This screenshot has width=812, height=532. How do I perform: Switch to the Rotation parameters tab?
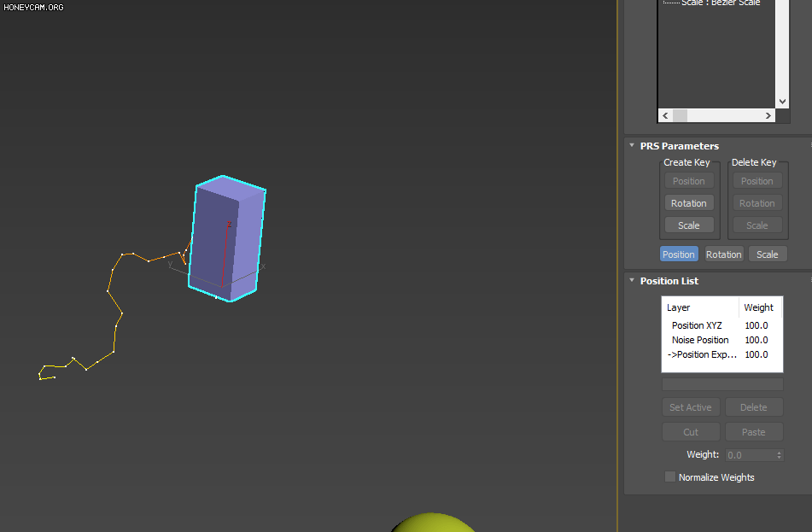click(x=724, y=254)
